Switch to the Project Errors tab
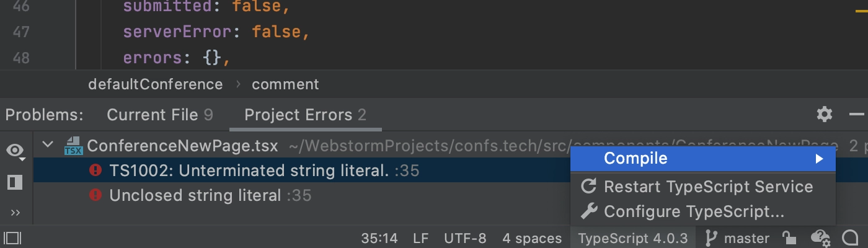 [x=305, y=115]
